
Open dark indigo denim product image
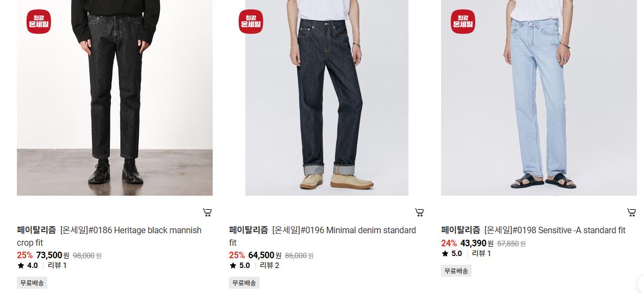point(327,98)
